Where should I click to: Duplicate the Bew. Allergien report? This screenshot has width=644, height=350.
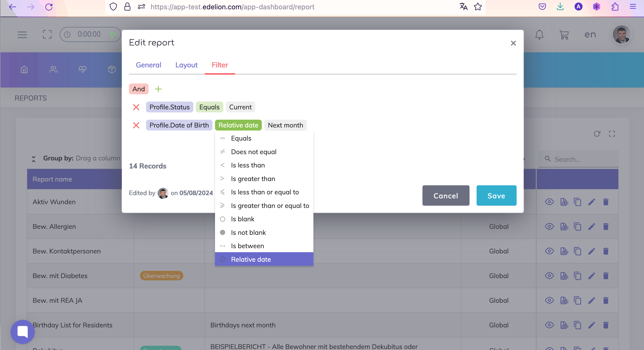pyautogui.click(x=577, y=227)
